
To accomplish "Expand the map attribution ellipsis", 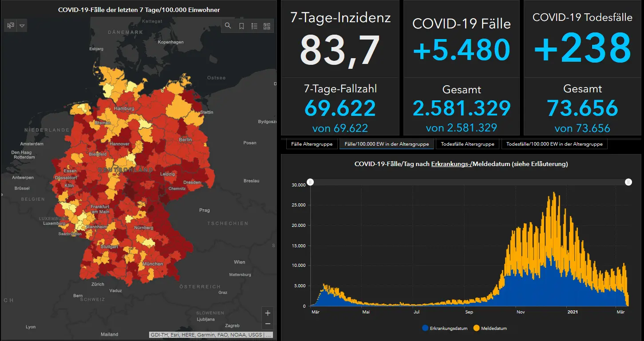I will click(x=269, y=335).
